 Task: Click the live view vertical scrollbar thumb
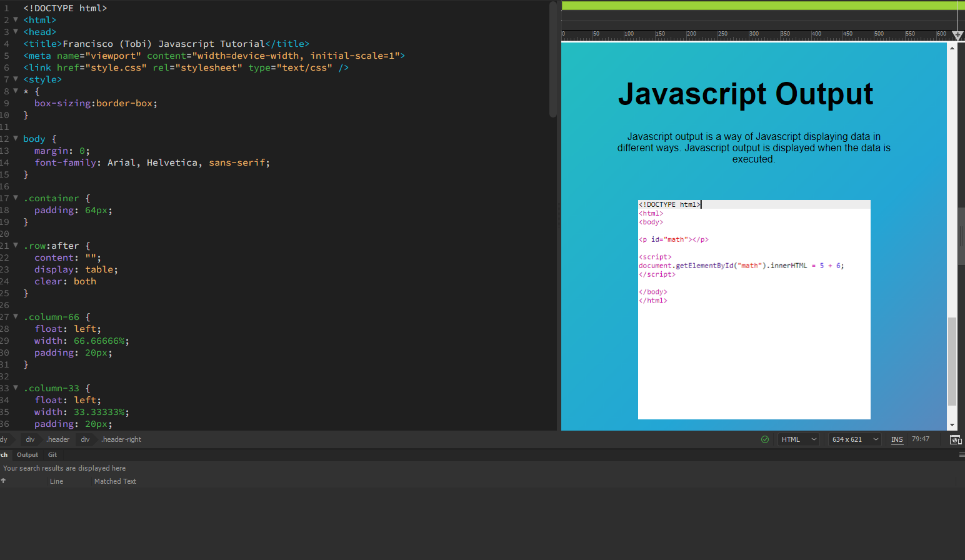(952, 362)
